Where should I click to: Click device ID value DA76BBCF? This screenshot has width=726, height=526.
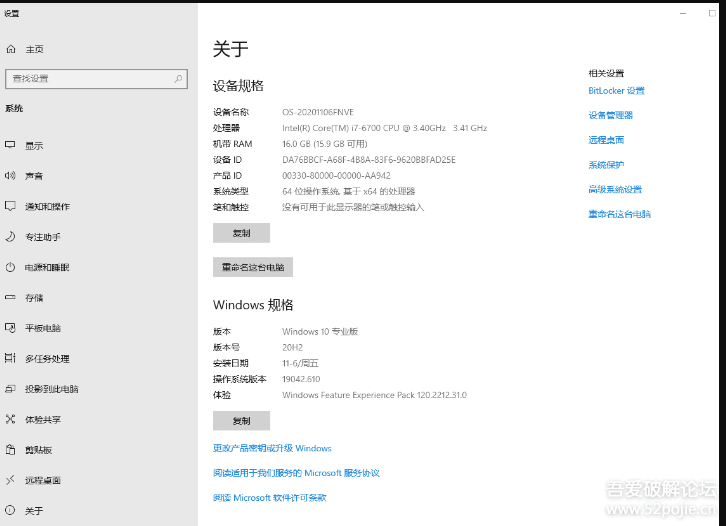coord(369,160)
